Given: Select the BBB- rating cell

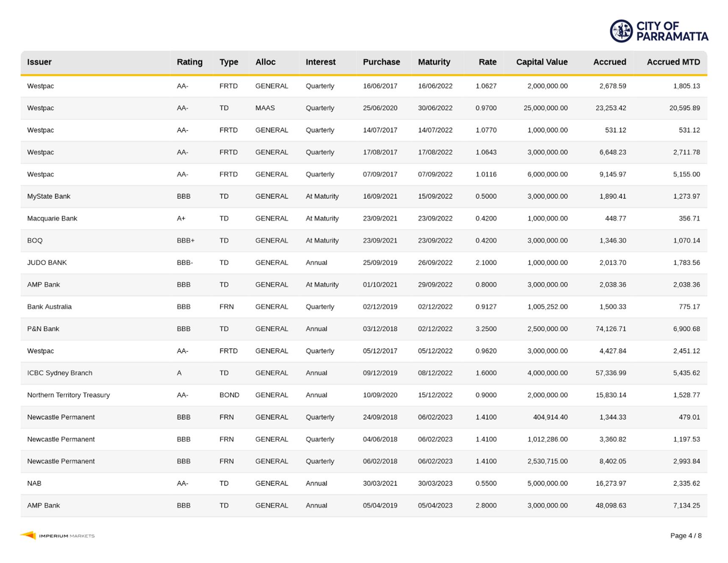Looking at the screenshot, I should tap(185, 262).
